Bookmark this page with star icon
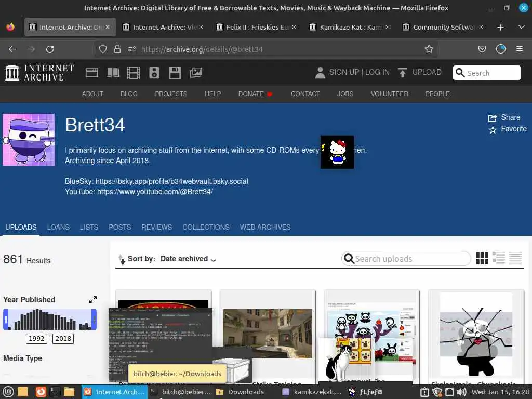This screenshot has width=532, height=399. 429,49
